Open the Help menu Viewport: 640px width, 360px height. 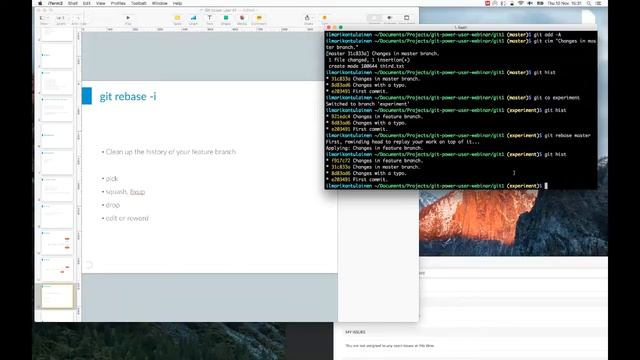(x=177, y=3)
